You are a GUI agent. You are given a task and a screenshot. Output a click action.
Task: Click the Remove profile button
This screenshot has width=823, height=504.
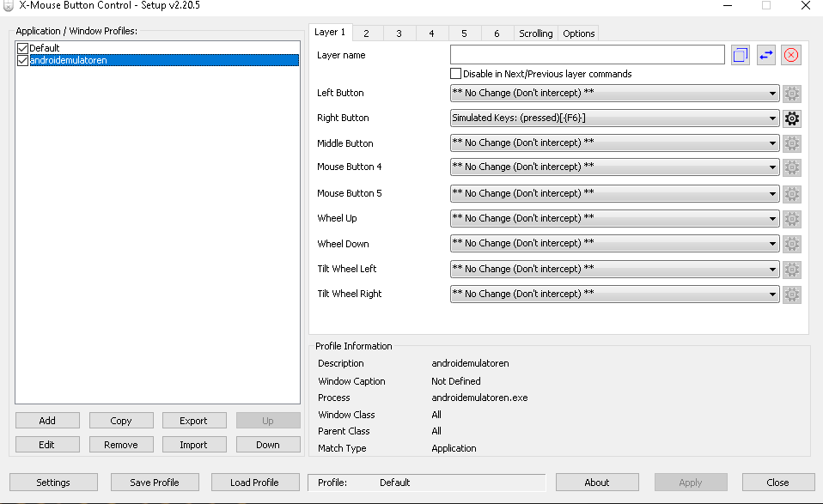pyautogui.click(x=121, y=445)
